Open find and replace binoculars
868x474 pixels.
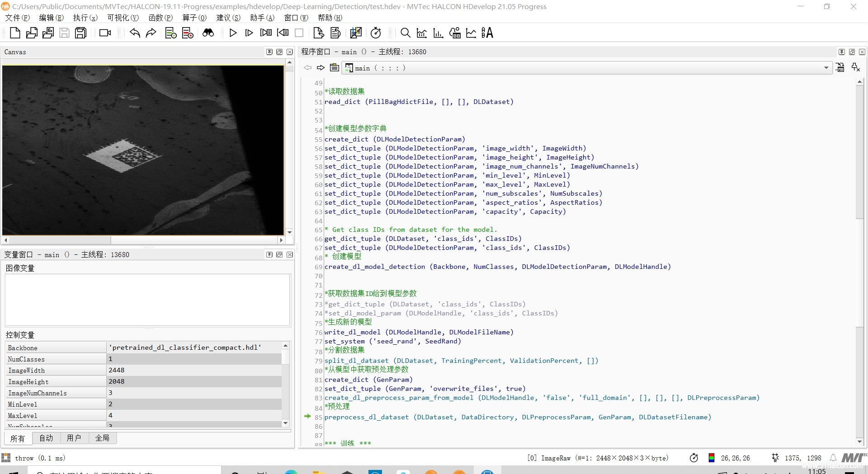click(208, 33)
